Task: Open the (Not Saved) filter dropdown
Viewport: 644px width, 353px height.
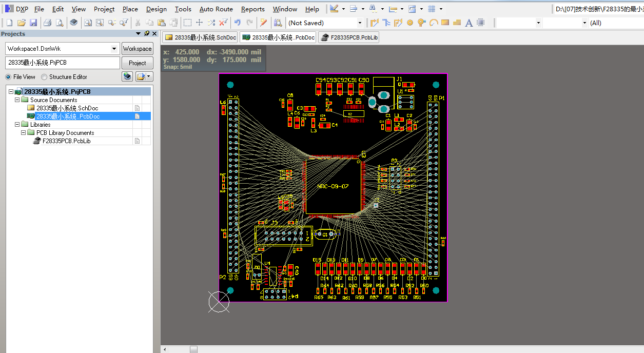Action: (x=359, y=23)
